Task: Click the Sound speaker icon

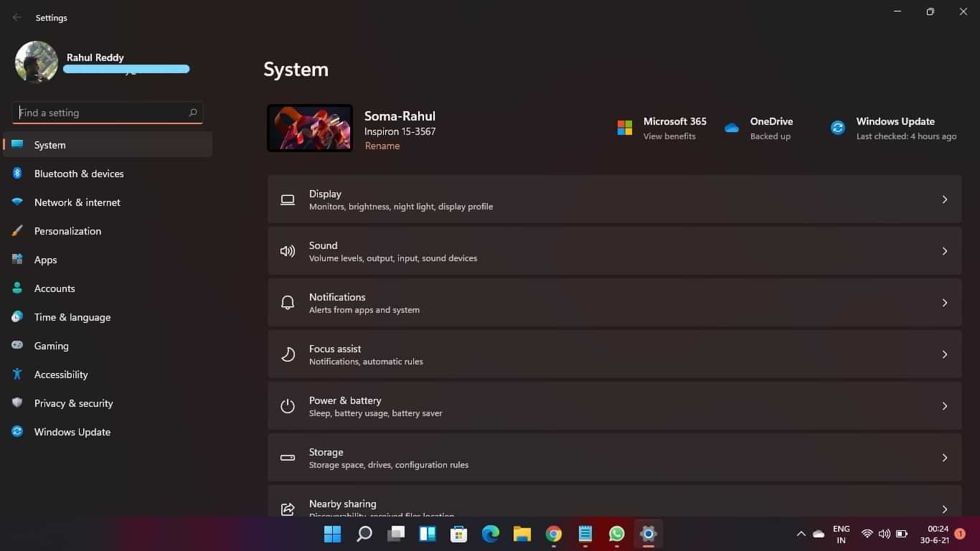Action: pos(288,251)
